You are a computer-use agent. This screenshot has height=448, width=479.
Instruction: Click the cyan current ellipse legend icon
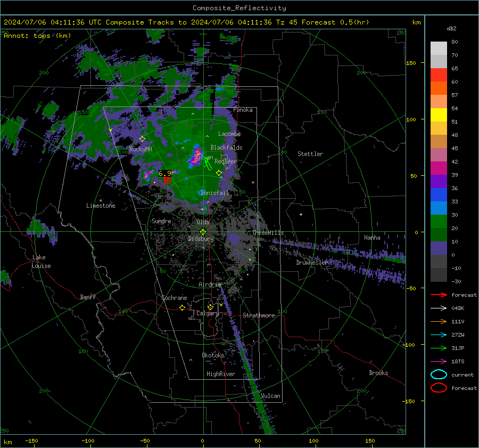(439, 374)
